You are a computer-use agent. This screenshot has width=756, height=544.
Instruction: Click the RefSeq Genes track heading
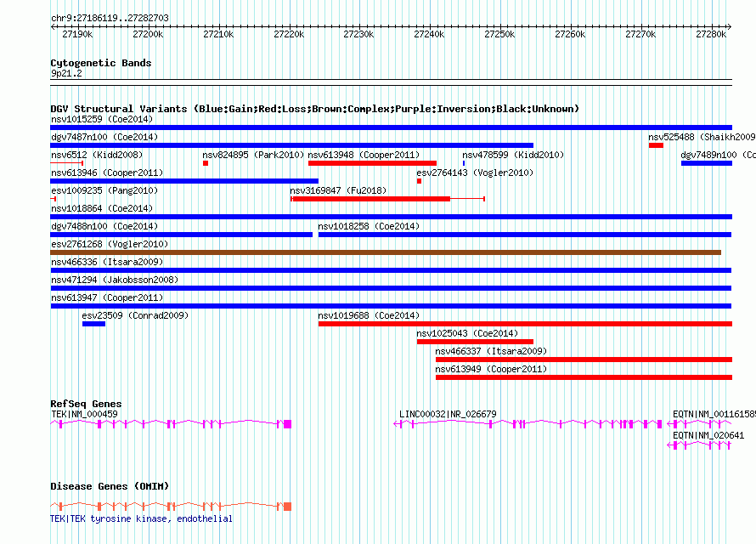pos(86,404)
